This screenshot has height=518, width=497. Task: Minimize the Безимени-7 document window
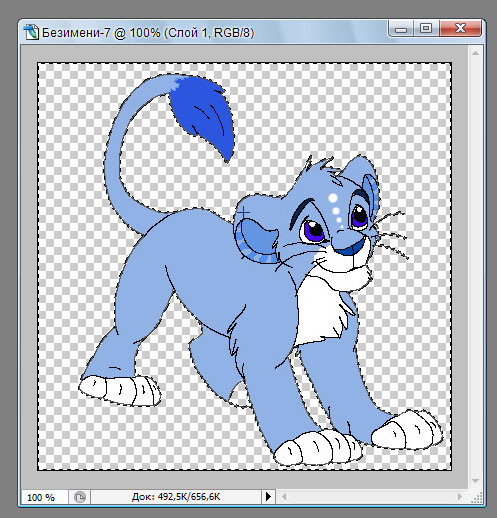coord(401,29)
